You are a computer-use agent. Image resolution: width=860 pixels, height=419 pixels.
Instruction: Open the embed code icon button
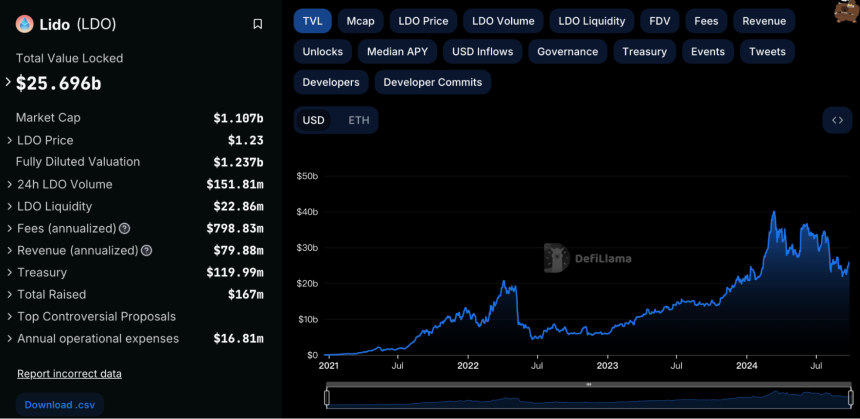tap(838, 120)
